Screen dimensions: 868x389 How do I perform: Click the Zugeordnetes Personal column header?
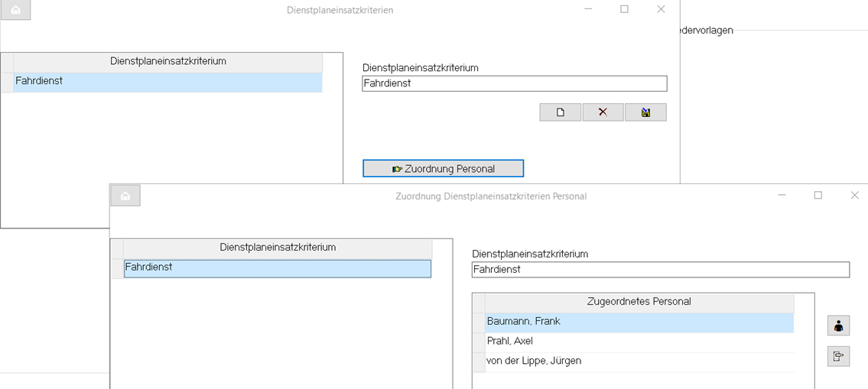click(639, 303)
